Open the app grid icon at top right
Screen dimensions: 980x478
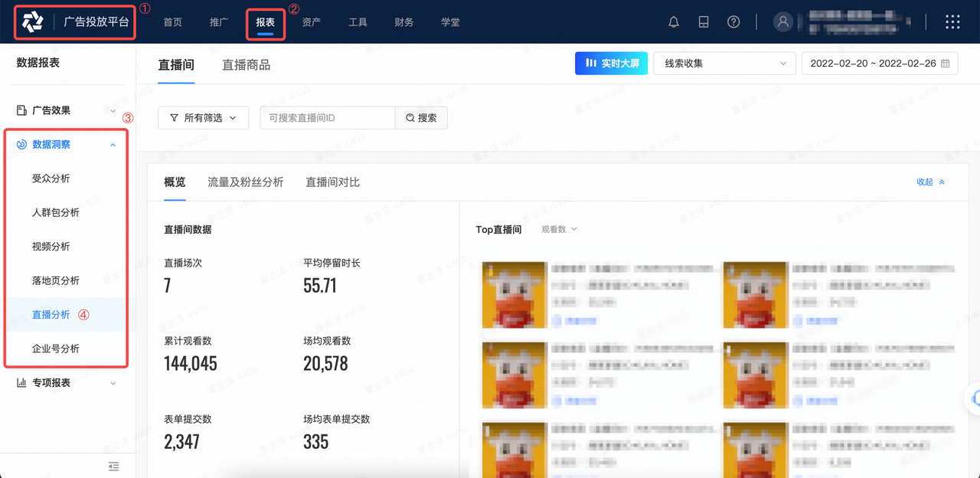pos(952,21)
